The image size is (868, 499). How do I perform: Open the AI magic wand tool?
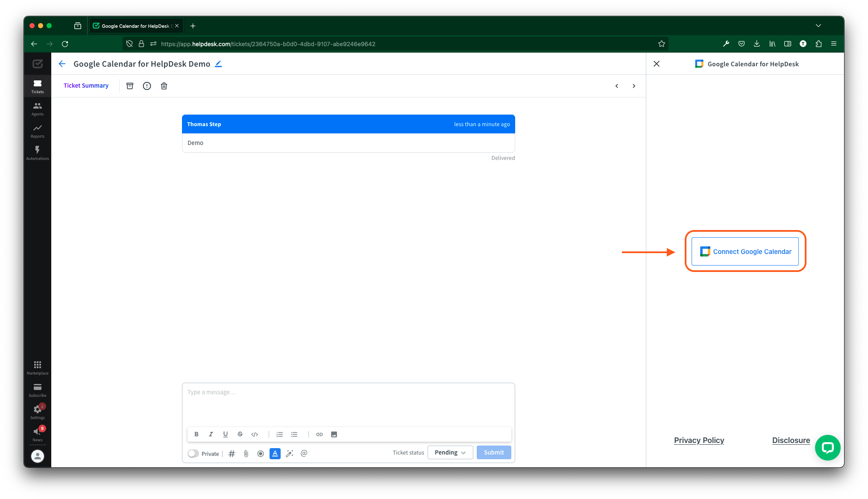[290, 454]
